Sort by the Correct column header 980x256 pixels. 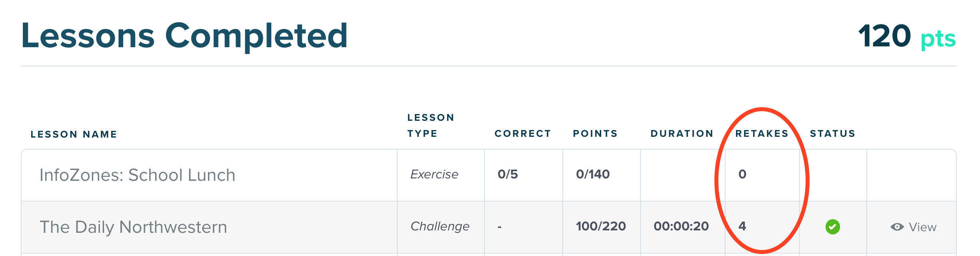[523, 133]
